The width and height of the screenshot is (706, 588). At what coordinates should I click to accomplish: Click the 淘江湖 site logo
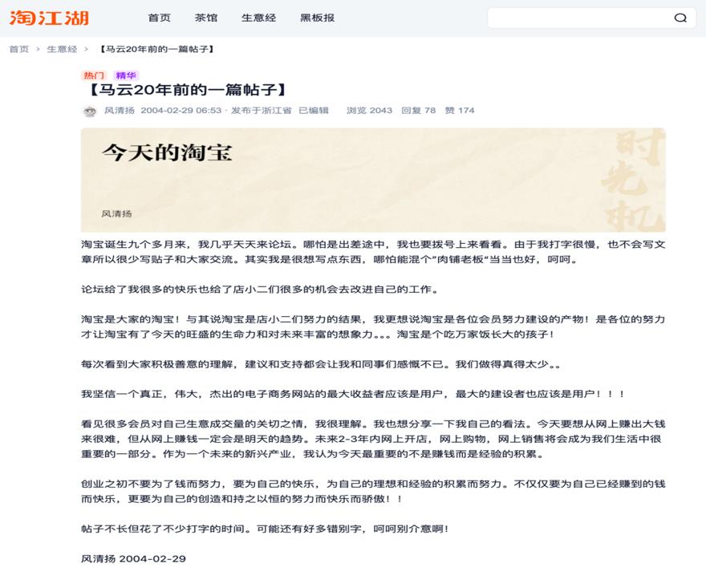[x=49, y=18]
